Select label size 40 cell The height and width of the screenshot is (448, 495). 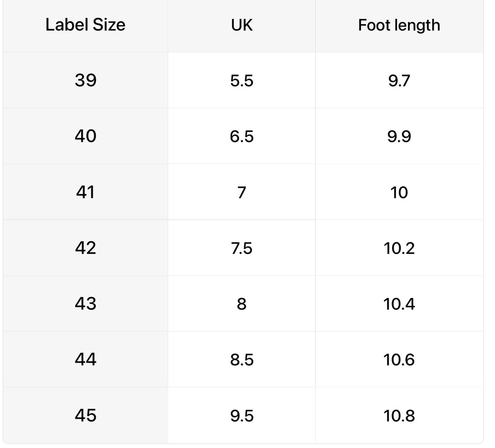[x=86, y=136]
